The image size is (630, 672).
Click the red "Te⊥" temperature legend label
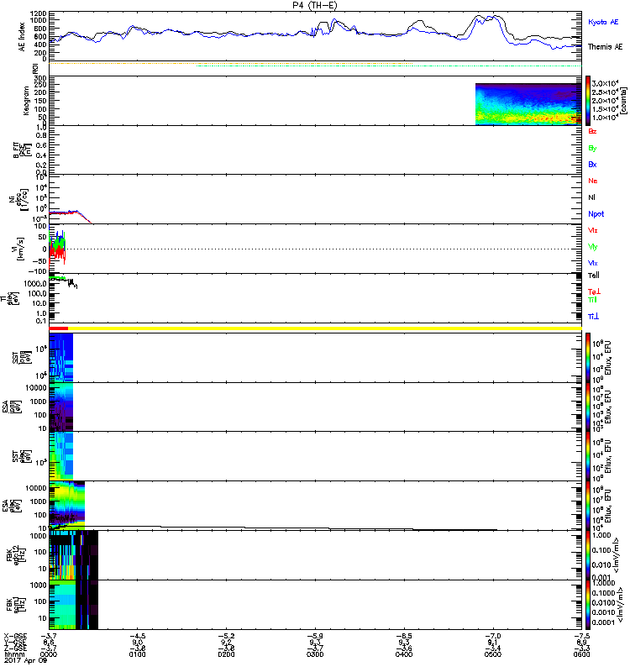tap(594, 291)
